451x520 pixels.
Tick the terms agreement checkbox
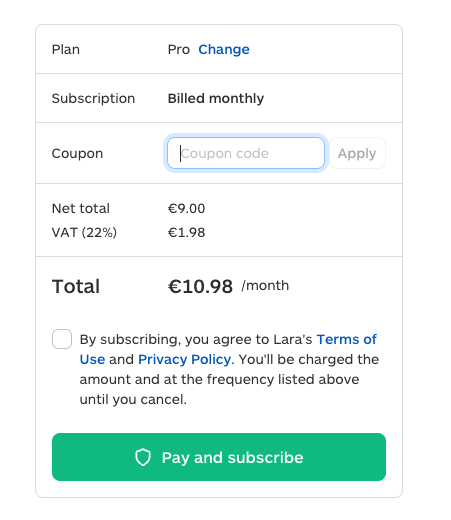point(62,339)
